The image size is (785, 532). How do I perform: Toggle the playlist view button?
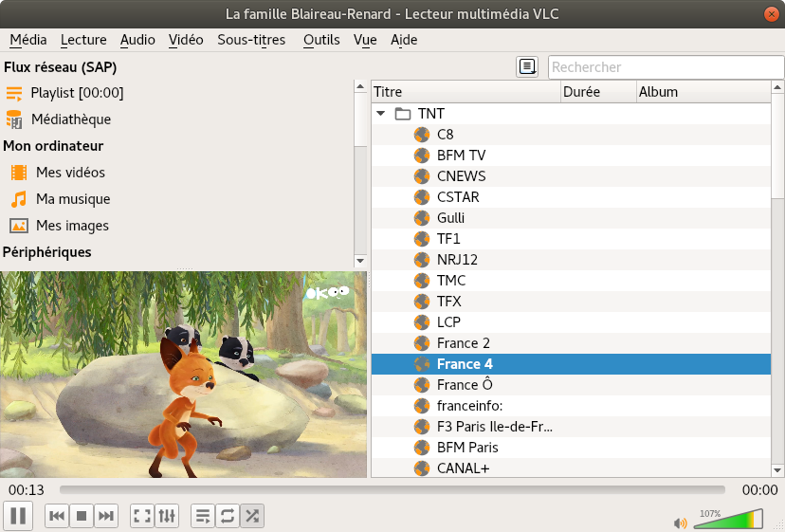(203, 516)
